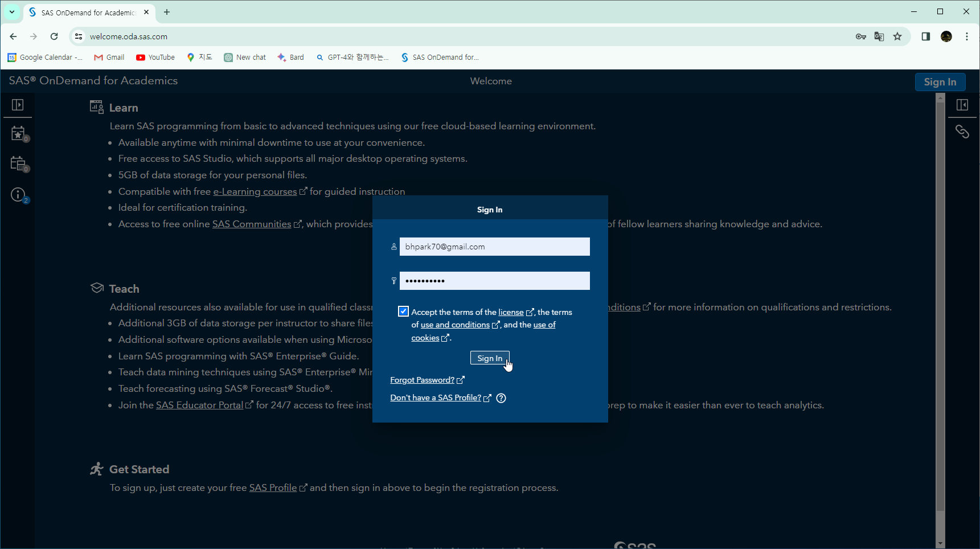Open New chat bookmark
Viewport: 980px width, 549px height.
[x=245, y=57]
